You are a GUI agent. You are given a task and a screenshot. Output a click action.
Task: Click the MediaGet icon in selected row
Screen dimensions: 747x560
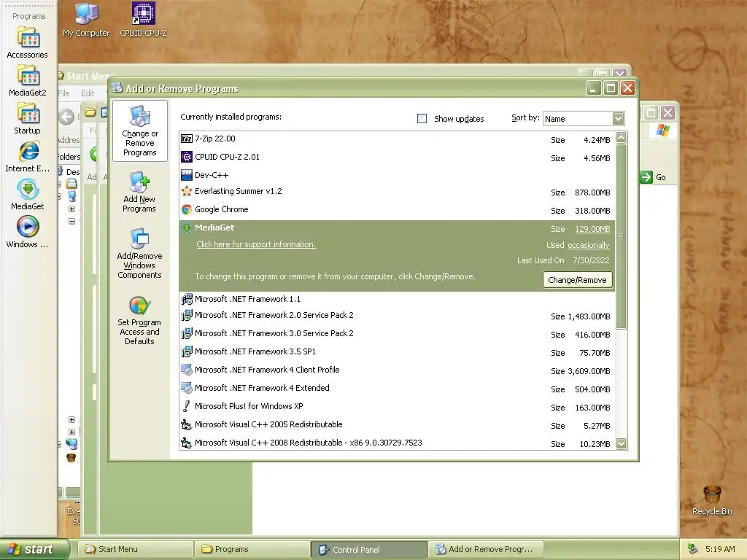(x=187, y=227)
